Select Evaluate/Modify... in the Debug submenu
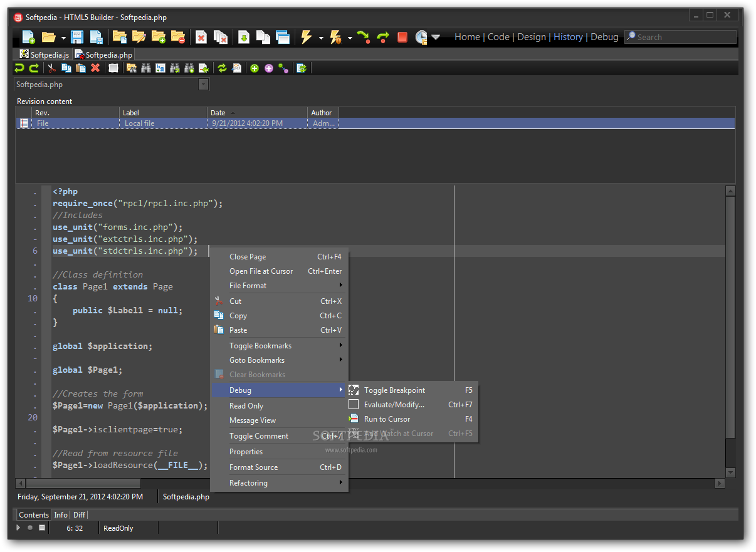Viewport: 756px width, 552px height. point(412,405)
